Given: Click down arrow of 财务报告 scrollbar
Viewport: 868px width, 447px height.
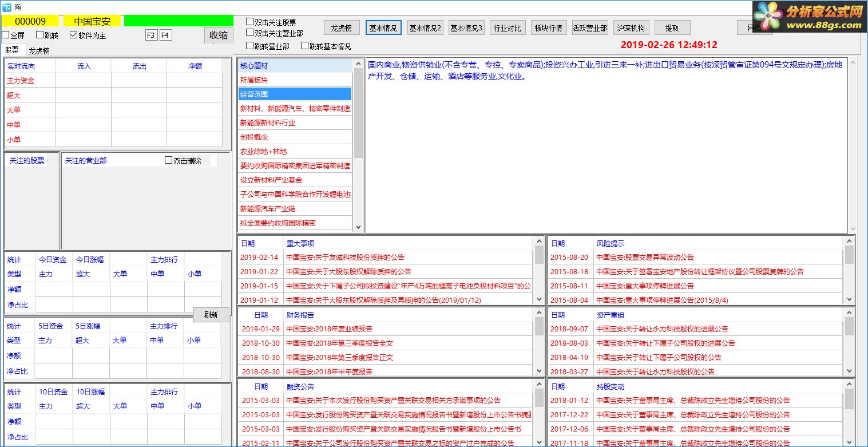Looking at the screenshot, I should 539,371.
